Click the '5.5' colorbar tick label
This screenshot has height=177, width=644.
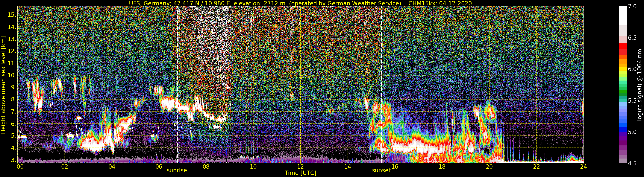coord(632,101)
